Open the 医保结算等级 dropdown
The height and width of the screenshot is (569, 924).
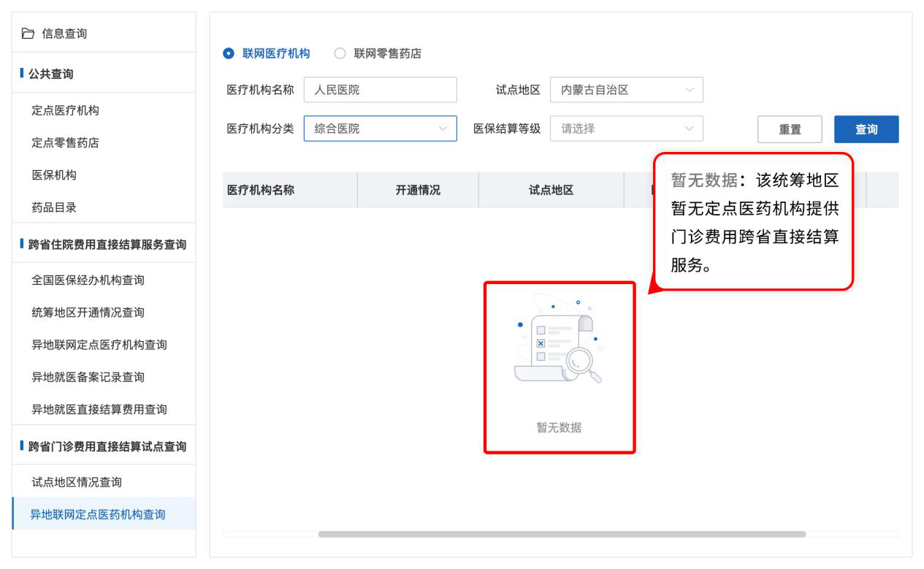pos(626,129)
